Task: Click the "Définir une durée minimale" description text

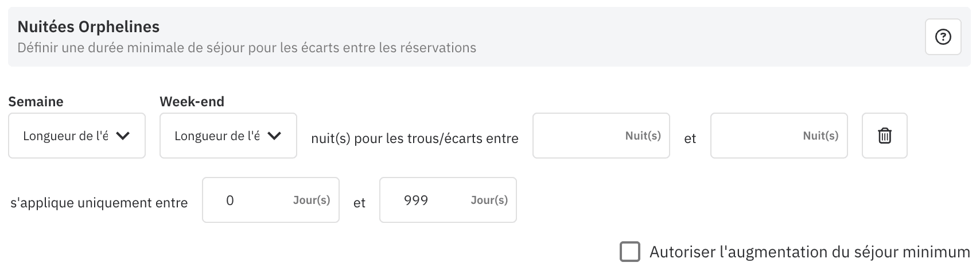Action: point(247,48)
